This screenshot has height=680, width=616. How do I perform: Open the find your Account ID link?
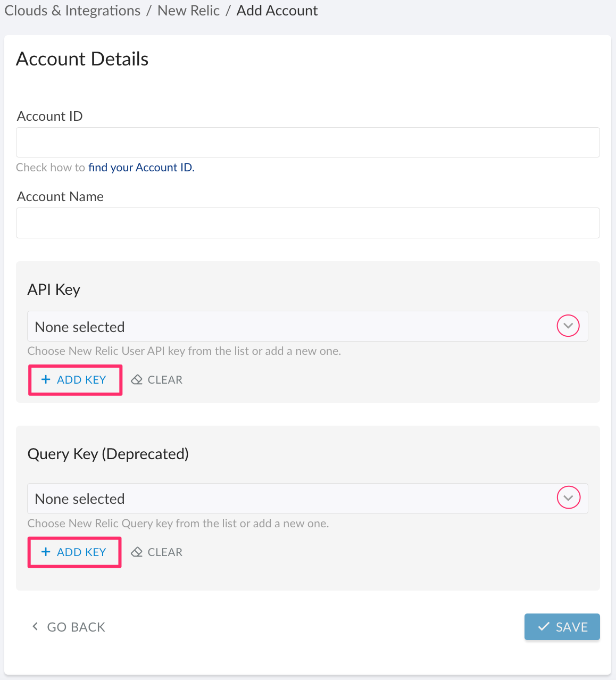pos(141,167)
